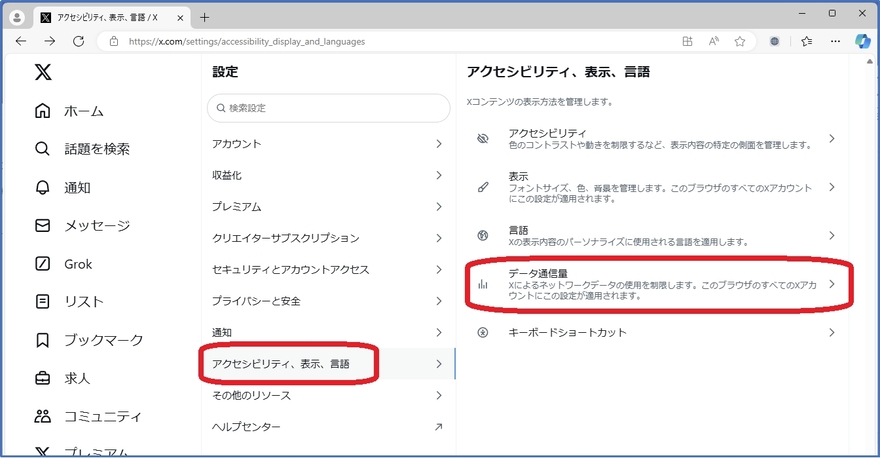880x458 pixels.
Task: Click the 表示 brush icon
Action: tap(483, 187)
